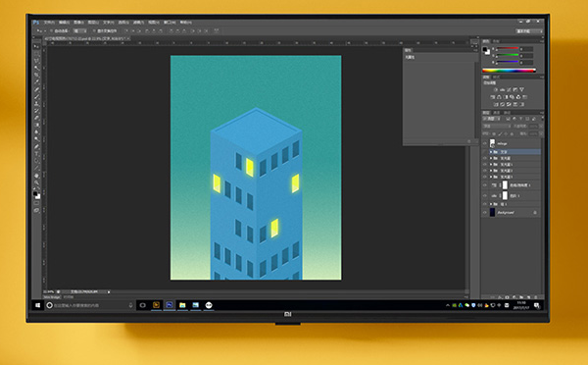Show the selected hidden group below mirage
The image size is (588, 365).
point(485,152)
